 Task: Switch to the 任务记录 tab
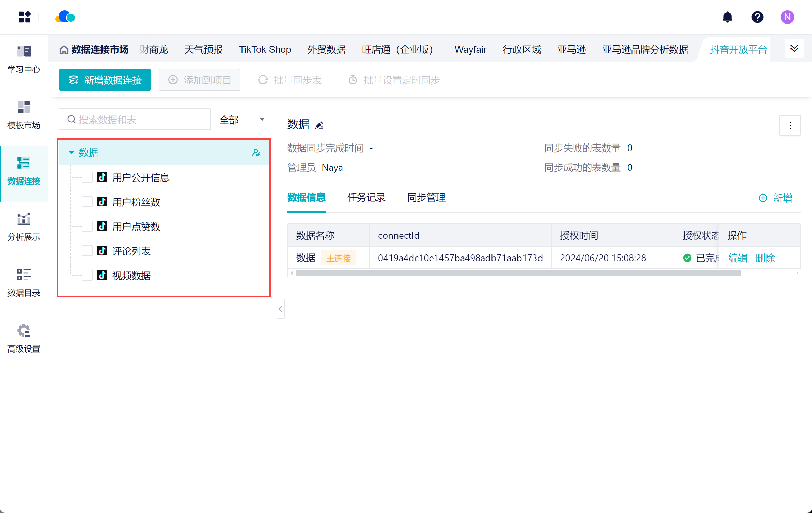pos(366,198)
